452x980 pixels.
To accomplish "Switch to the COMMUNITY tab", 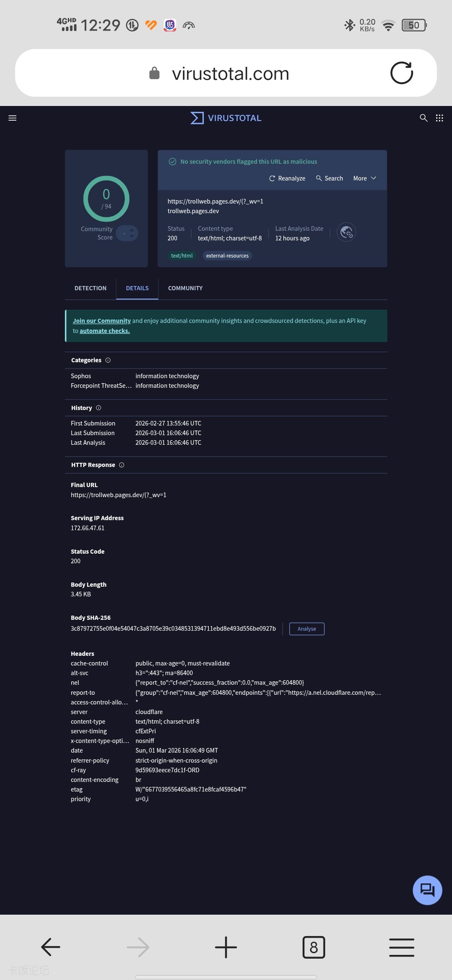I will (185, 288).
